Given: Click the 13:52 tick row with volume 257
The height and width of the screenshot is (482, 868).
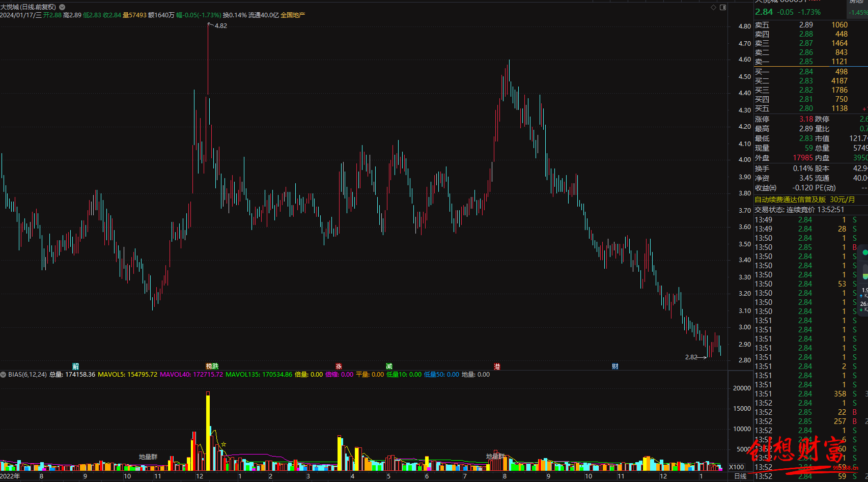Looking at the screenshot, I should click(810, 421).
